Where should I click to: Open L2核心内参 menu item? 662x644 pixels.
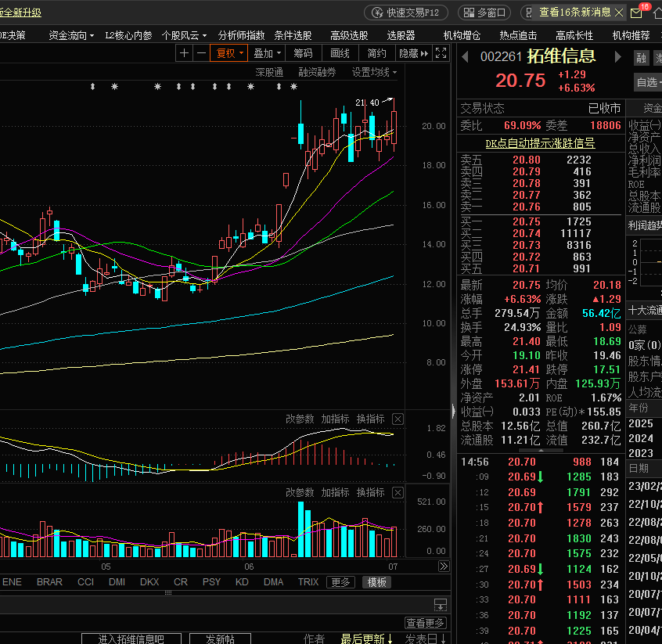[128, 35]
